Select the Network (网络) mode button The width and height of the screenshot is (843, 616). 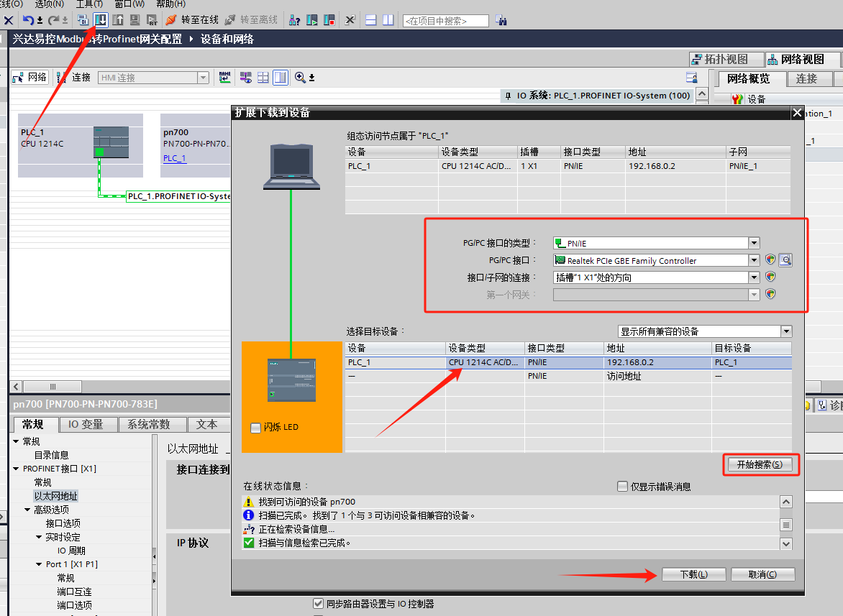pos(30,78)
